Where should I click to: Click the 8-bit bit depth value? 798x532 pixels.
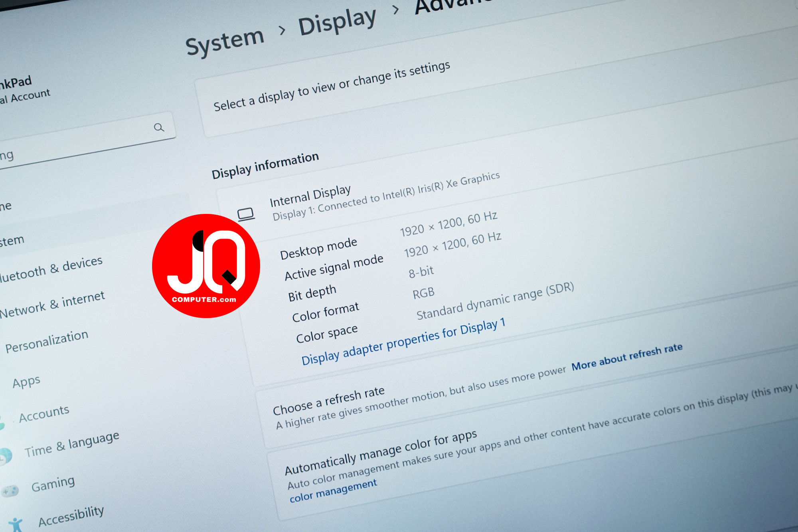pos(421,272)
